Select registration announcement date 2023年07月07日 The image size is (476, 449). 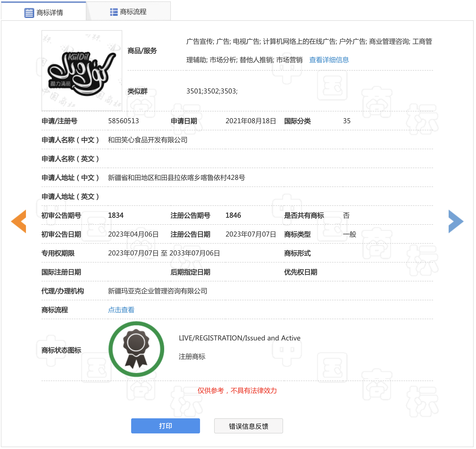(x=251, y=234)
